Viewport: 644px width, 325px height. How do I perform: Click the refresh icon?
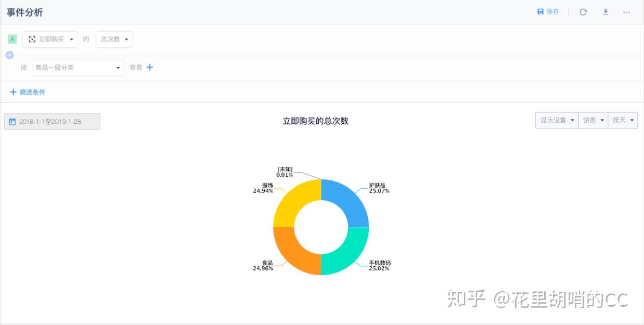tap(583, 12)
